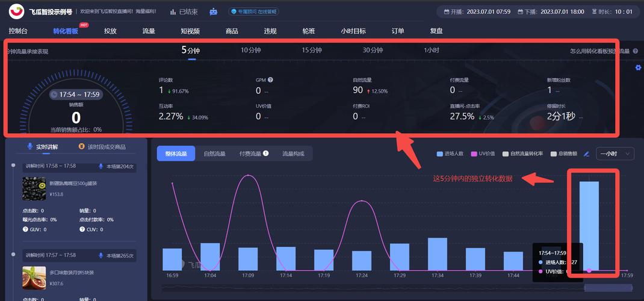Click the question mark icon beside GUV

25,229
